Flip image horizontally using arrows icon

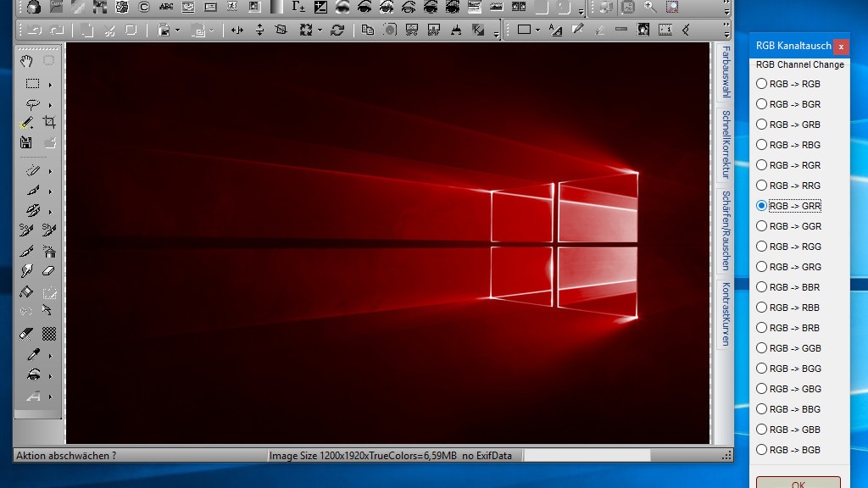click(237, 30)
